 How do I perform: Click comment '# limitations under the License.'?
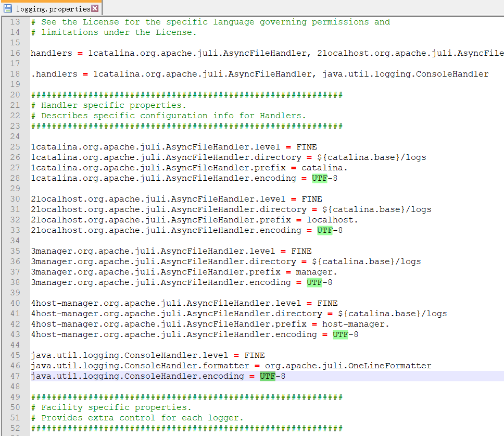point(114,32)
